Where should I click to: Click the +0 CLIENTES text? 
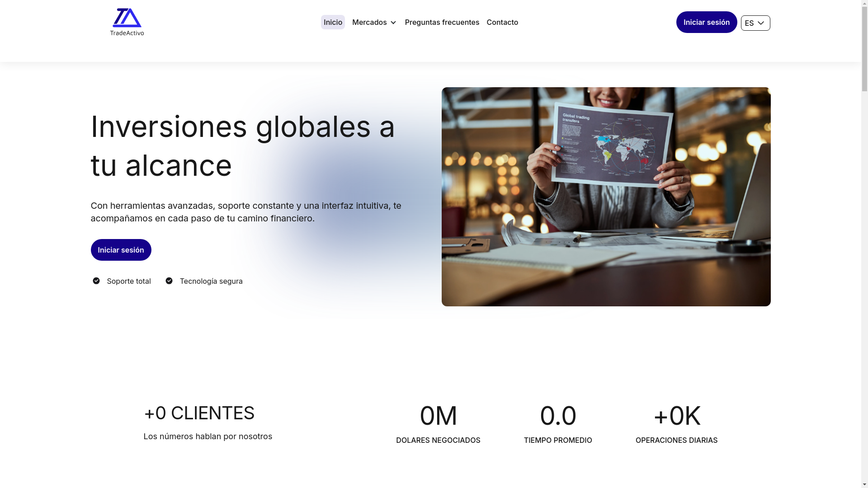[x=199, y=413]
